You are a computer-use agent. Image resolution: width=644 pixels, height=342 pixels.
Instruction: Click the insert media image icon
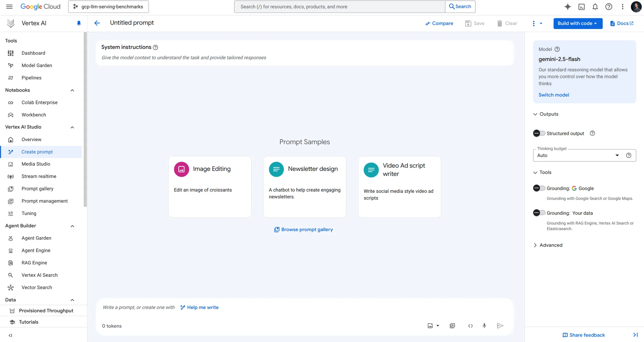(430, 326)
